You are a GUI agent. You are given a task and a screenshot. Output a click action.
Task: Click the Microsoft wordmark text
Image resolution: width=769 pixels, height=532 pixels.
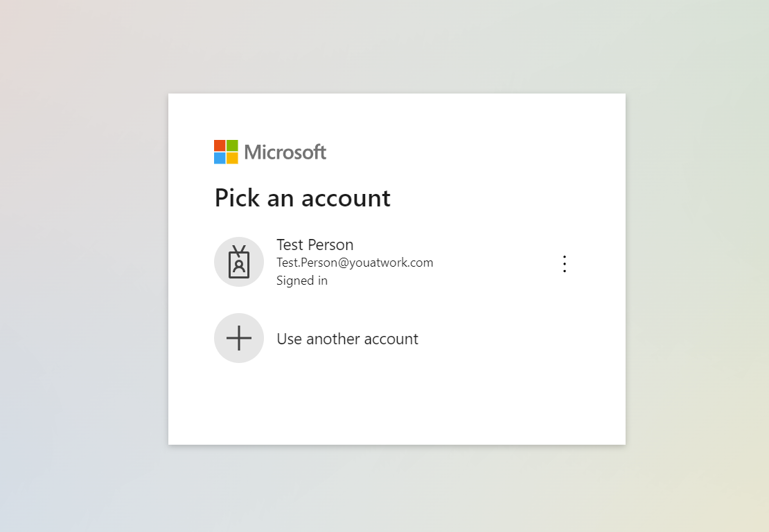pos(285,152)
